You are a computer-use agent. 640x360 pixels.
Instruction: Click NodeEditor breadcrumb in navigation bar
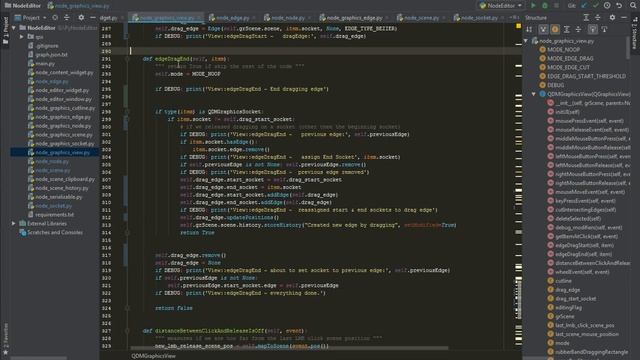coord(23,6)
